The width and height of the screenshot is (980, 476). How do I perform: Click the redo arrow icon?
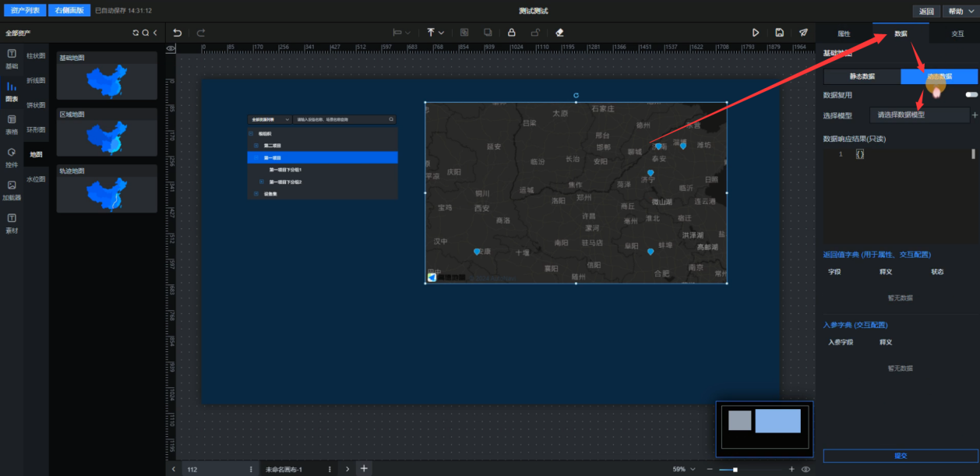pyautogui.click(x=201, y=33)
